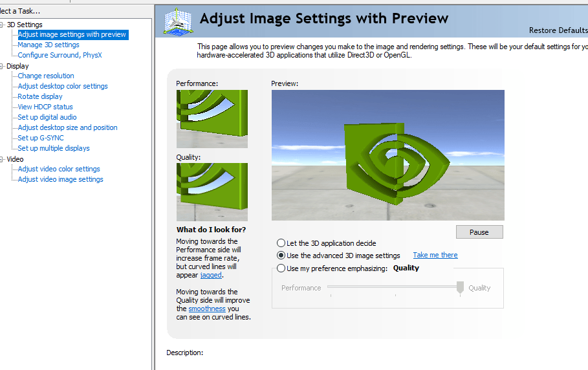Click the Quality preview thumbnail
588x370 pixels.
coord(212,192)
